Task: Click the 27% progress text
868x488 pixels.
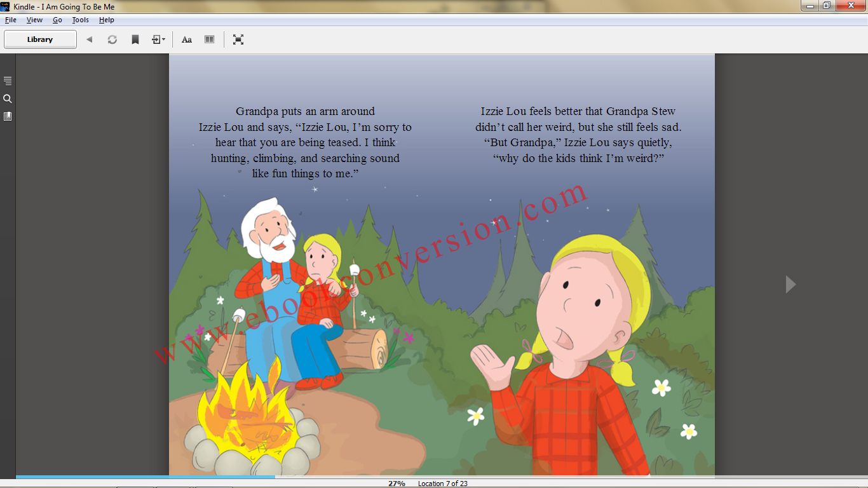Action: (397, 484)
